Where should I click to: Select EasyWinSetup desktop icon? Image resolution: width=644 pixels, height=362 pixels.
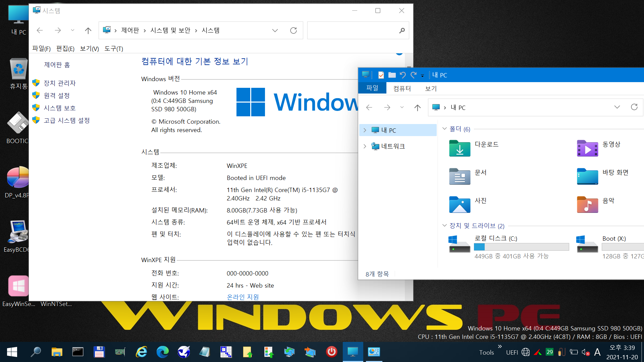pyautogui.click(x=18, y=291)
